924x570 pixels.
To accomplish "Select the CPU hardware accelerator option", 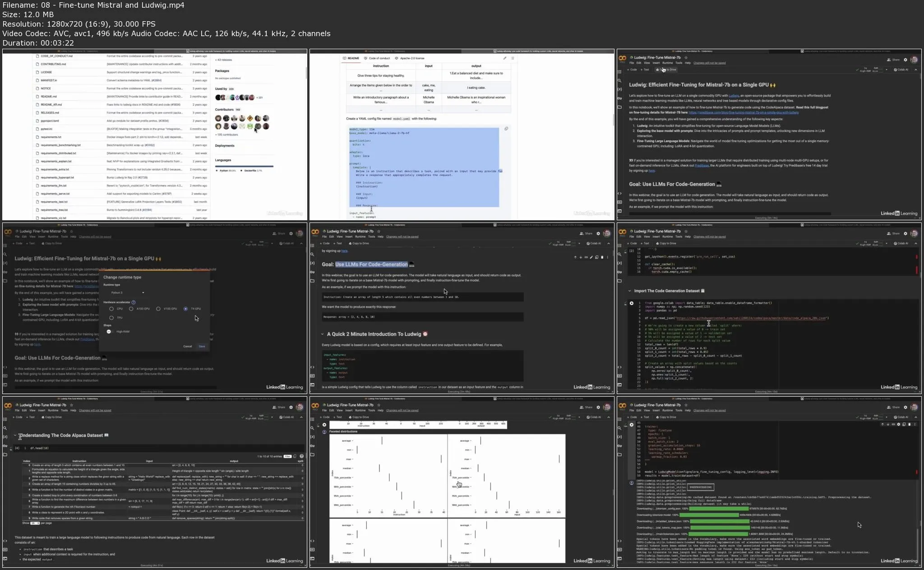I will click(x=111, y=309).
